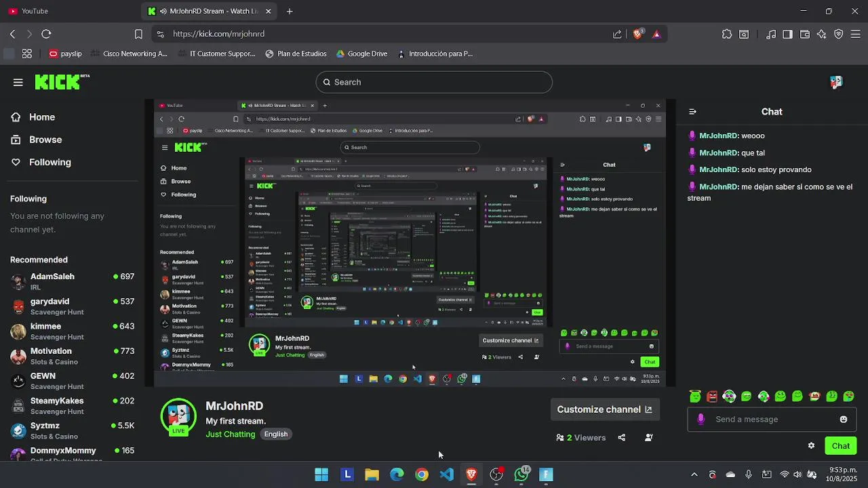The image size is (868, 488).
Task: Click the 2 Viewers count
Action: (x=581, y=438)
